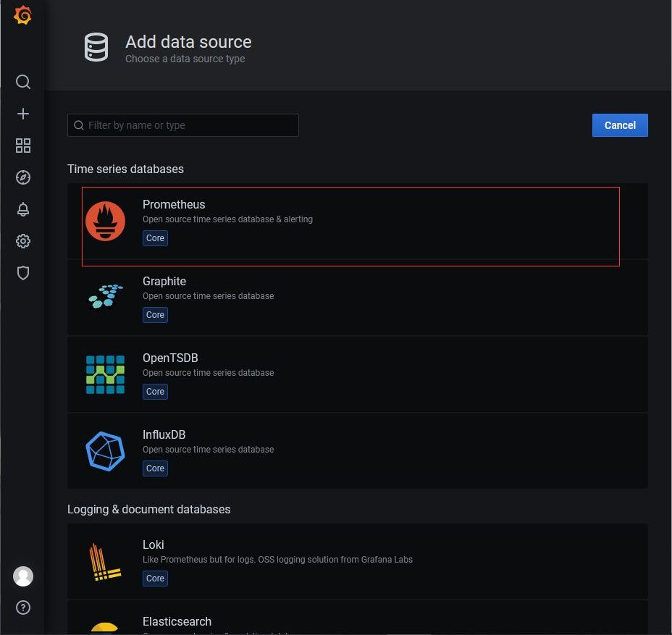This screenshot has height=635, width=672.
Task: Select the Loki data source title
Action: click(154, 544)
